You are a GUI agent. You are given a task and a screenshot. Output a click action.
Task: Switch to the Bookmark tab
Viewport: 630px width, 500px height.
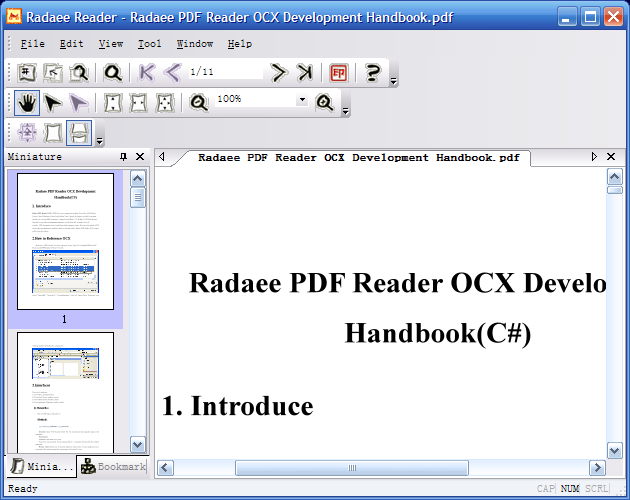click(x=113, y=467)
